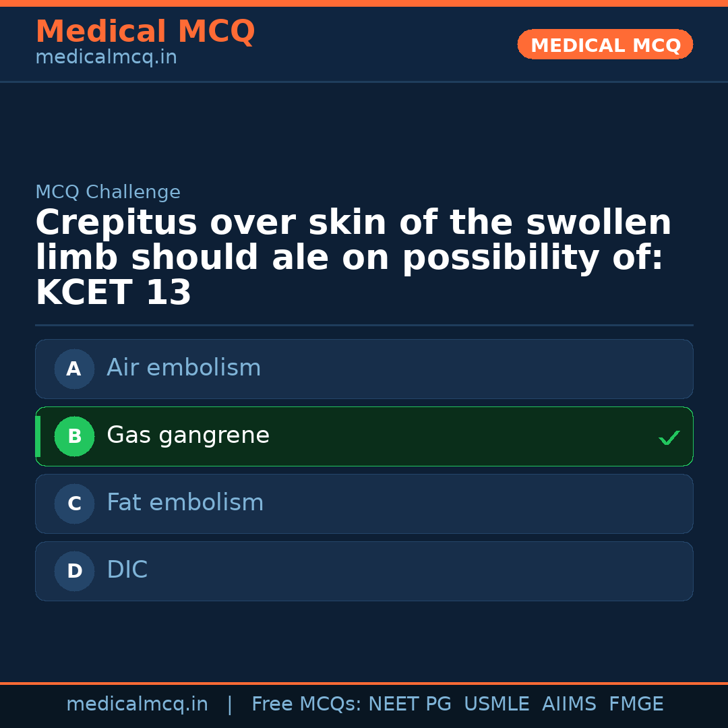This screenshot has height=728, width=728.
Task: Click the circular A option badge icon
Action: (74, 369)
